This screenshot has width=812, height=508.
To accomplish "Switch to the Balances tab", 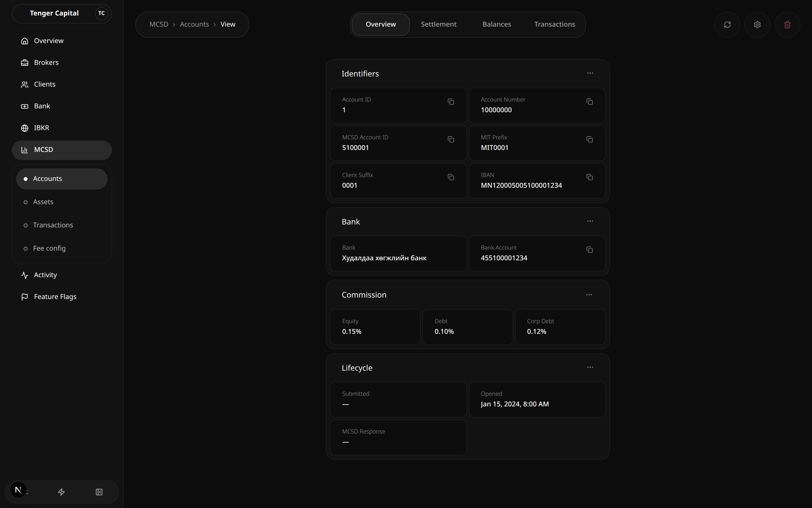I will [497, 24].
